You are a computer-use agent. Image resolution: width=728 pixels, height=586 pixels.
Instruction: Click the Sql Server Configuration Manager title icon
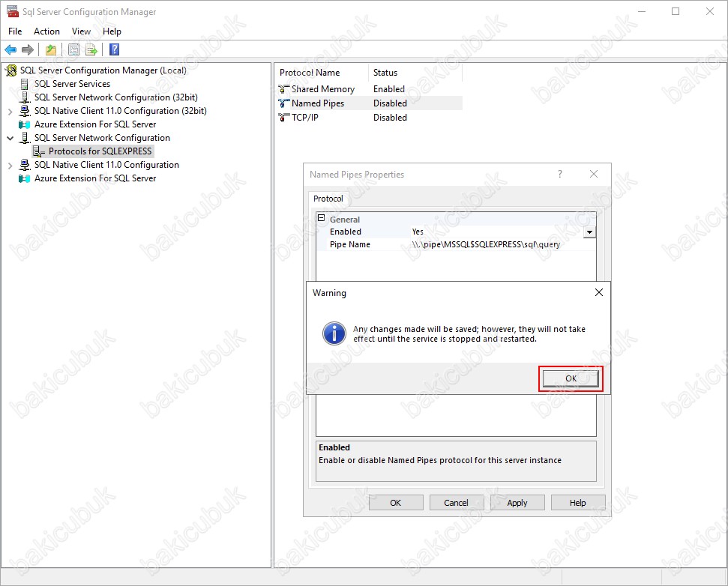click(x=13, y=11)
